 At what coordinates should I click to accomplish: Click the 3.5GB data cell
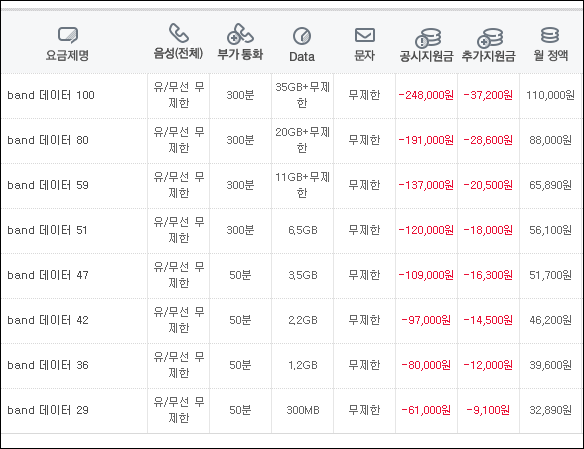(303, 276)
